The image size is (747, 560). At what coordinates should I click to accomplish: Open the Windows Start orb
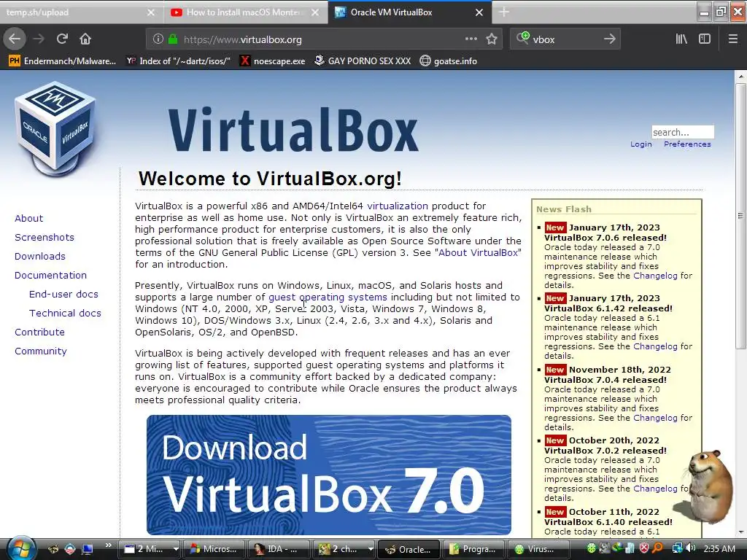(x=21, y=548)
